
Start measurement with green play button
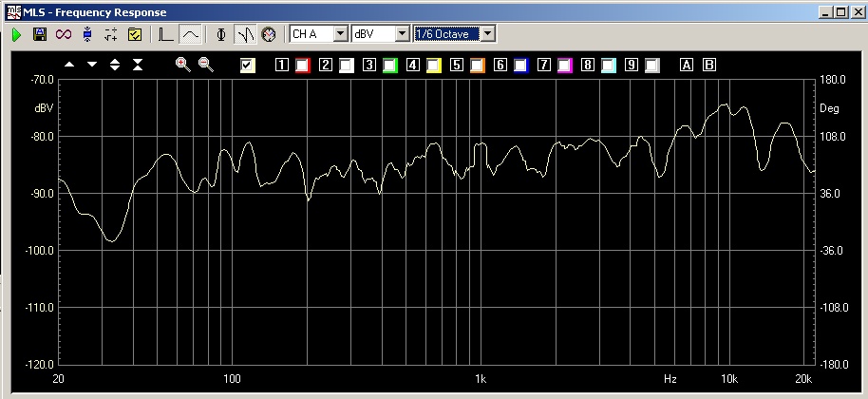16,34
